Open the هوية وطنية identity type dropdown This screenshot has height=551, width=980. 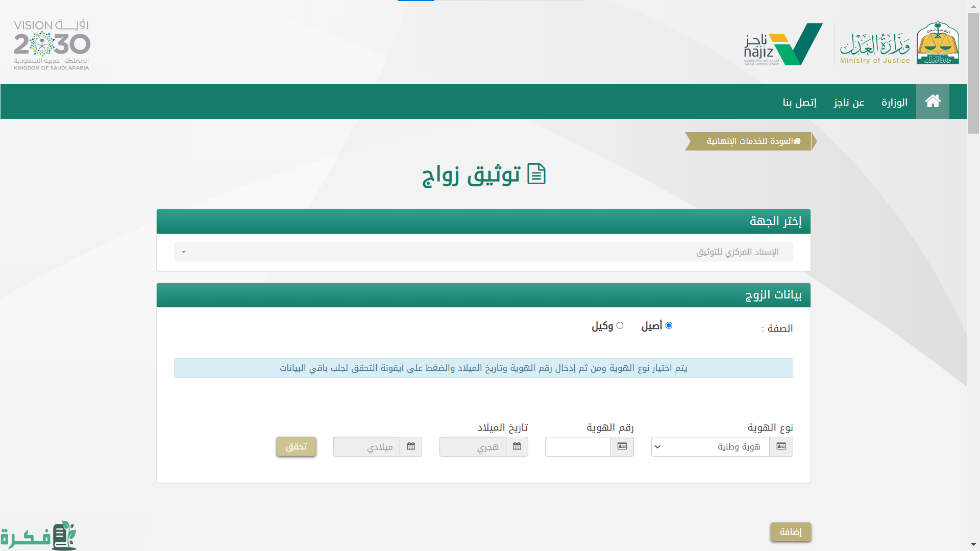coord(710,447)
